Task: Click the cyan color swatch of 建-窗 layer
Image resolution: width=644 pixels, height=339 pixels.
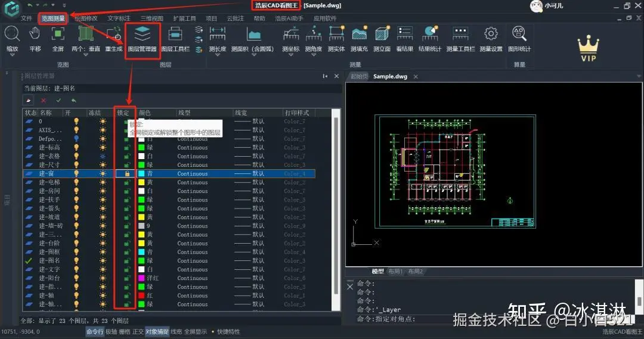Action: tap(141, 173)
